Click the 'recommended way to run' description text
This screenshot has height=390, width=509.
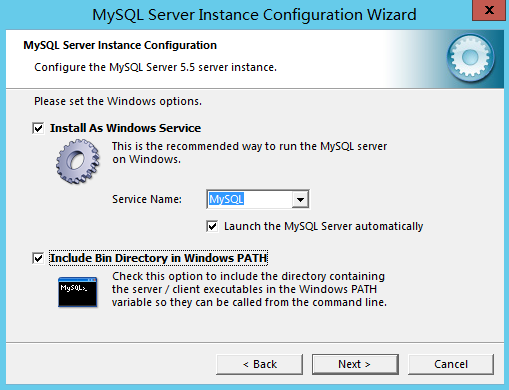click(x=249, y=153)
